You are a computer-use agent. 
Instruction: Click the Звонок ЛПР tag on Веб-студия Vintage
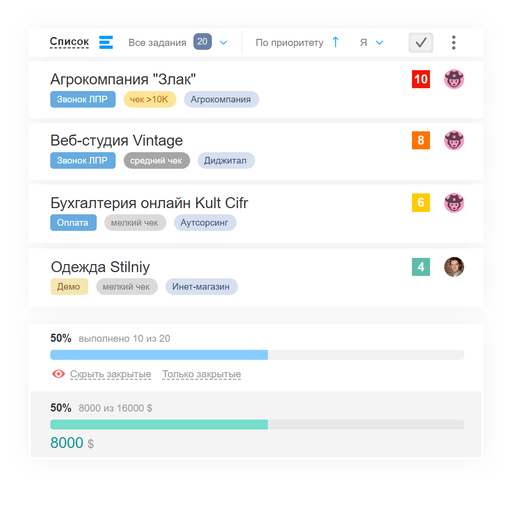coord(83,160)
